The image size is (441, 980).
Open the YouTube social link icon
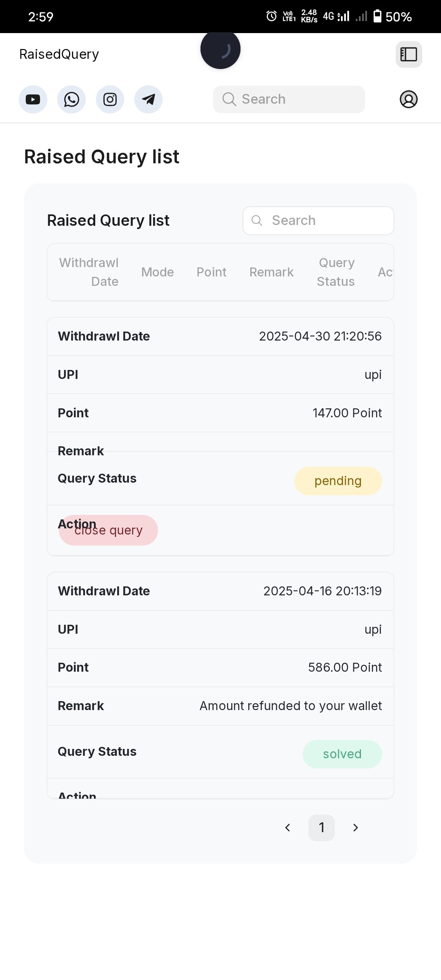33,99
